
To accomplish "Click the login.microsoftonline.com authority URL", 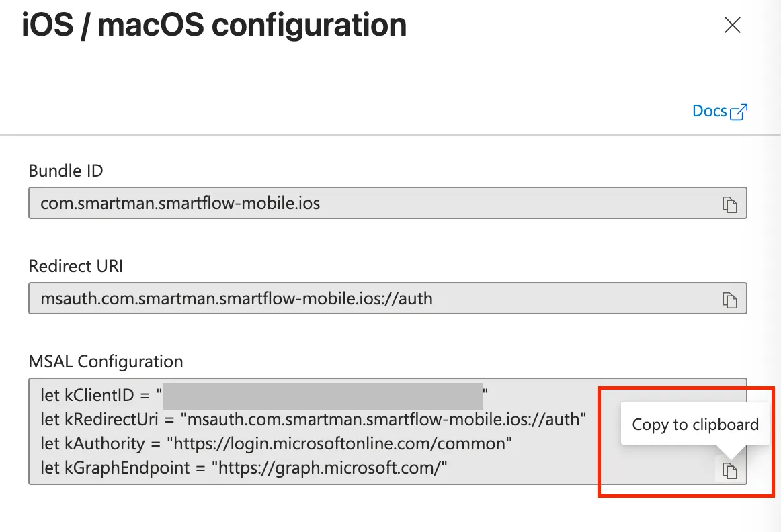I will click(339, 443).
